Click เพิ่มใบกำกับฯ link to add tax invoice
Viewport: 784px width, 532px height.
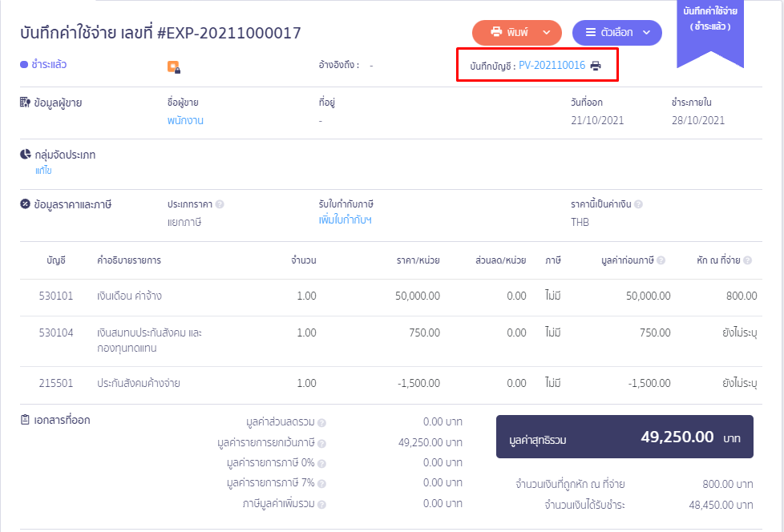(345, 220)
